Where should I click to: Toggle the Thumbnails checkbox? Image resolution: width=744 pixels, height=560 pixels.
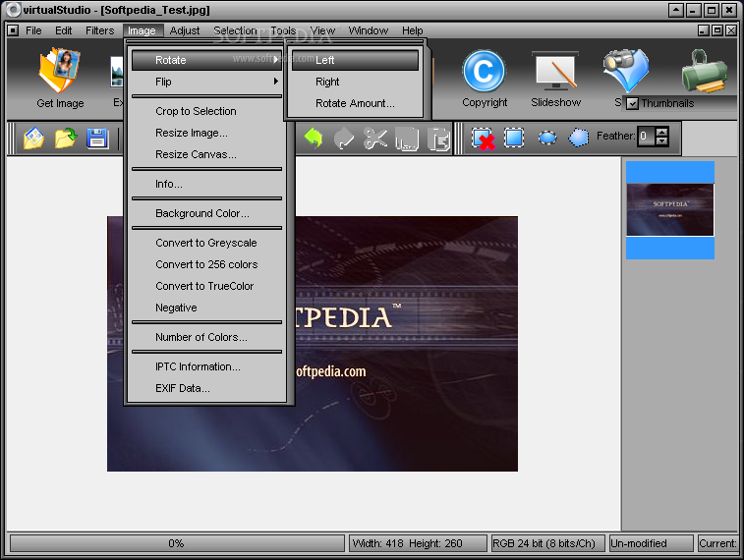[x=632, y=103]
